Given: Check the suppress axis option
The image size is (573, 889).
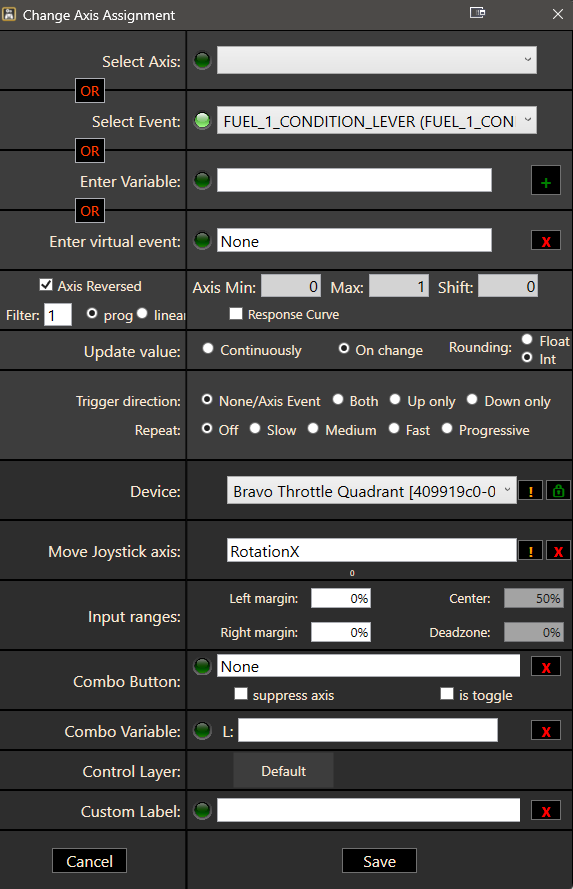Looking at the screenshot, I should pyautogui.click(x=241, y=694).
